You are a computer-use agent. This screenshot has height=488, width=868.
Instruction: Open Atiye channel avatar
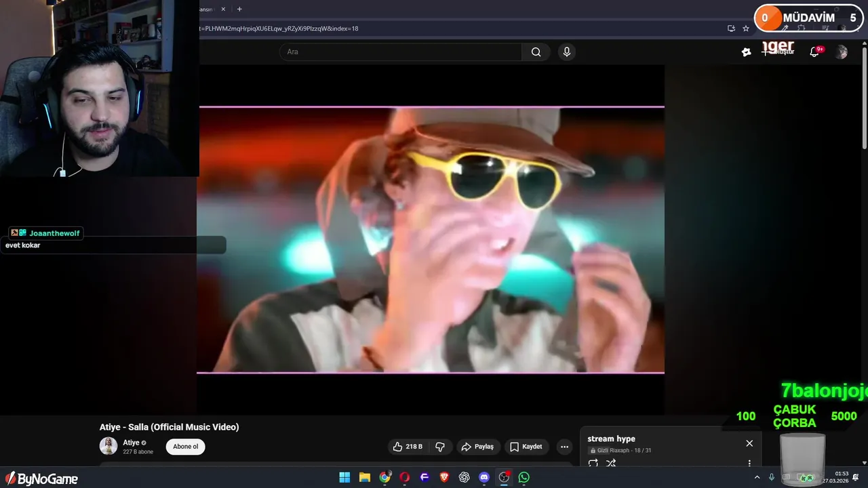click(108, 446)
